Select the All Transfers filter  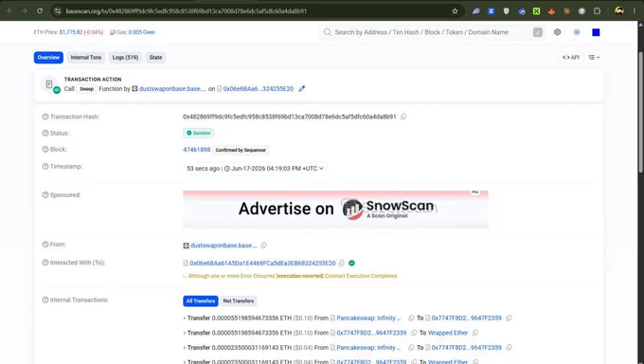tap(201, 301)
